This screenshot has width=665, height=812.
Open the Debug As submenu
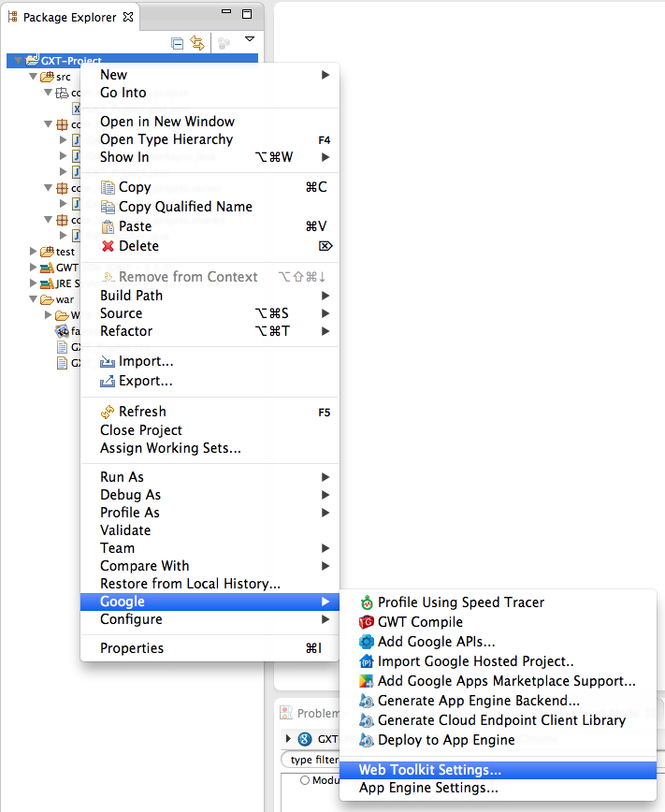point(210,495)
